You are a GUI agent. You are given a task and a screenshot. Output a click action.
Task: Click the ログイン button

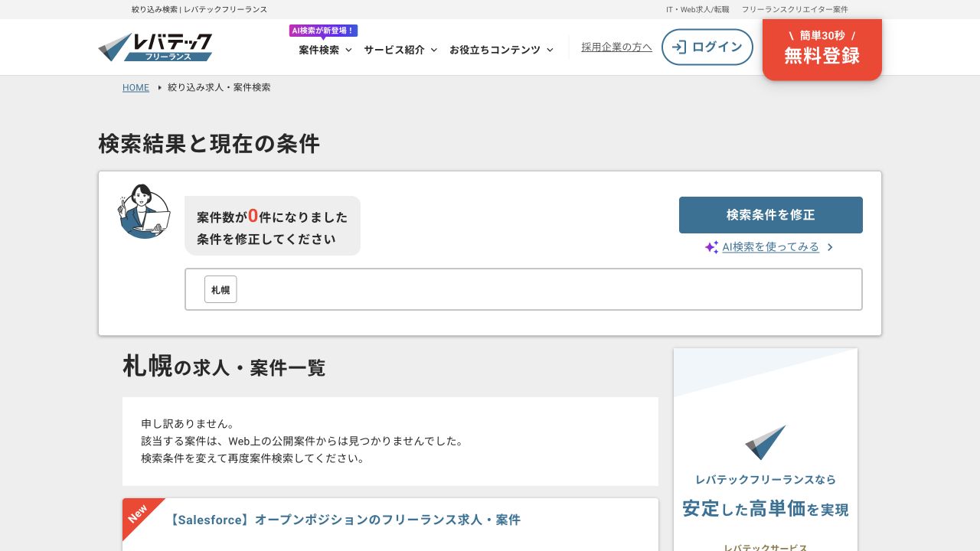(707, 47)
